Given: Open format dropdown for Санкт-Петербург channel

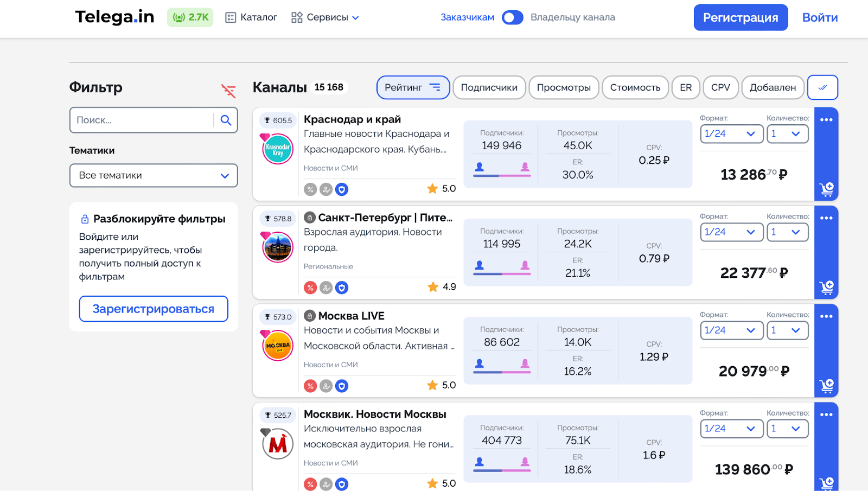Looking at the screenshot, I should 731,232.
